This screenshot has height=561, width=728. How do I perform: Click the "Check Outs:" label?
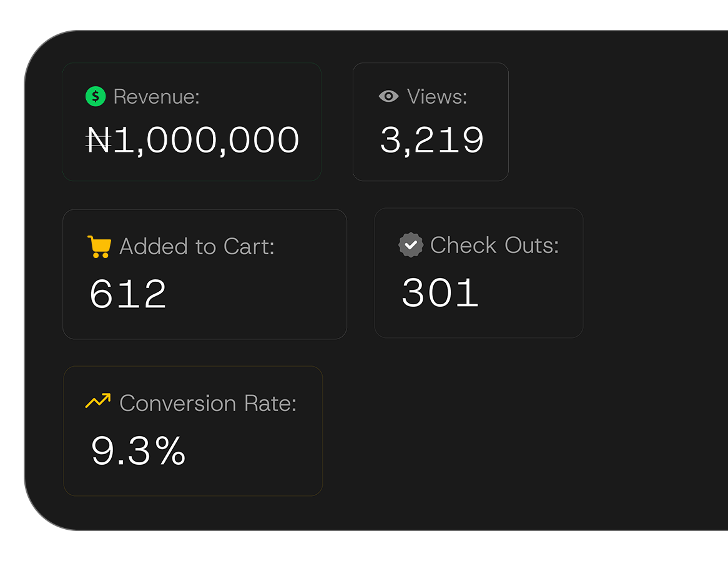coord(494,245)
